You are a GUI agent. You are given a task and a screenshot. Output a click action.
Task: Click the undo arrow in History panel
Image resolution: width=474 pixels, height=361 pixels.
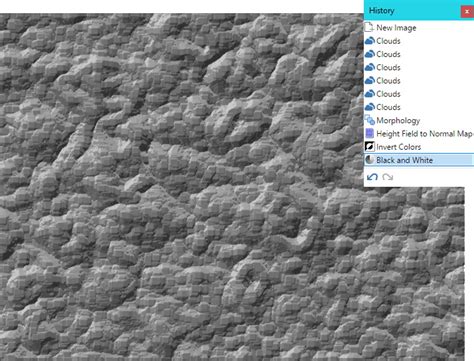[x=372, y=177]
